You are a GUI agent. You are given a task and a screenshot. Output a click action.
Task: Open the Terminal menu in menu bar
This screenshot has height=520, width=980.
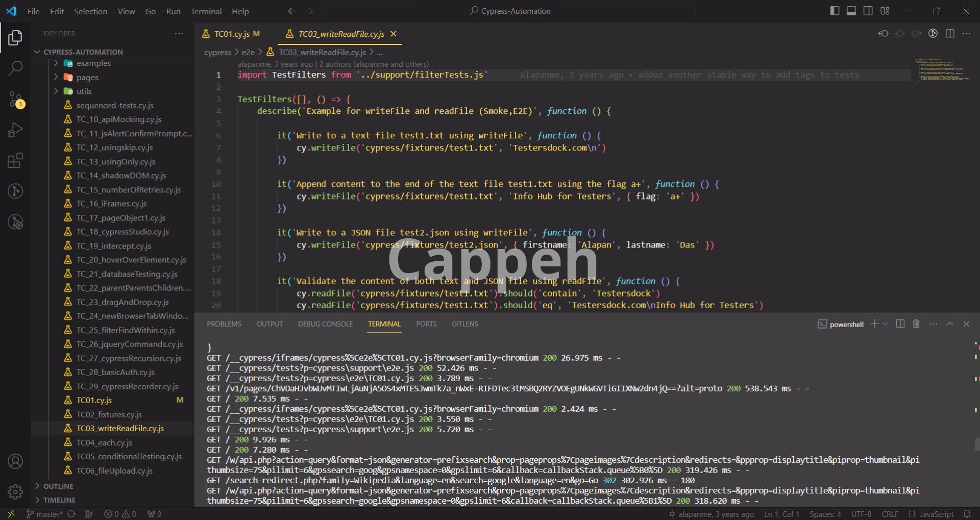coord(206,11)
